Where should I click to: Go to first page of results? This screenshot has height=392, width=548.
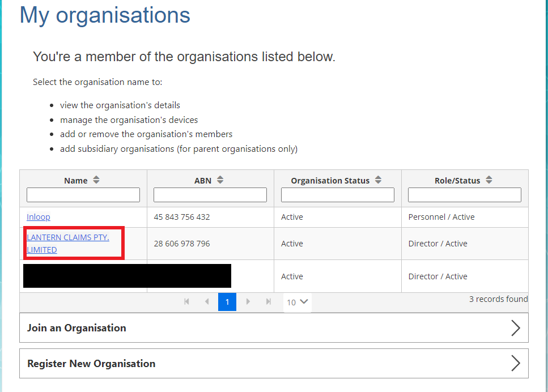pyautogui.click(x=186, y=302)
